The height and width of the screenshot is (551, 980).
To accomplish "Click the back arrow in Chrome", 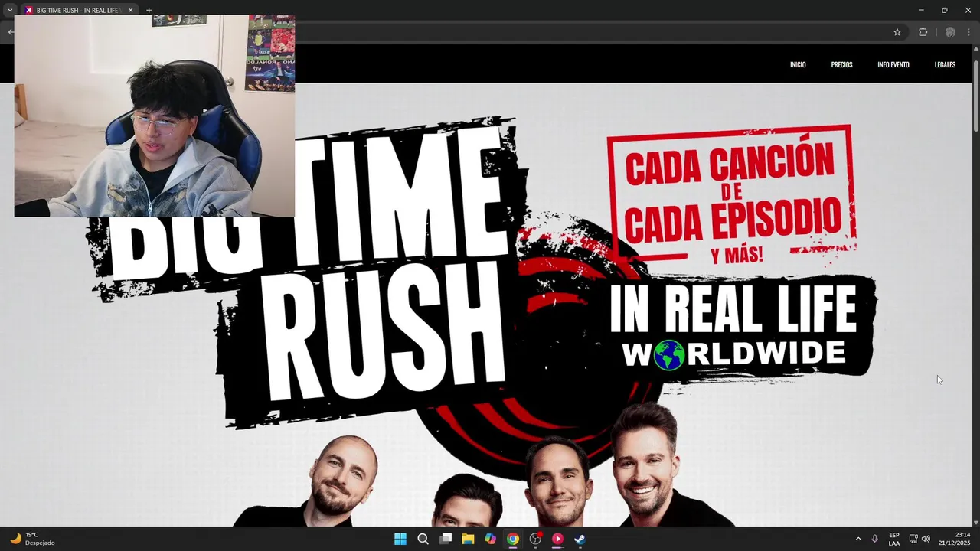I will (10, 32).
